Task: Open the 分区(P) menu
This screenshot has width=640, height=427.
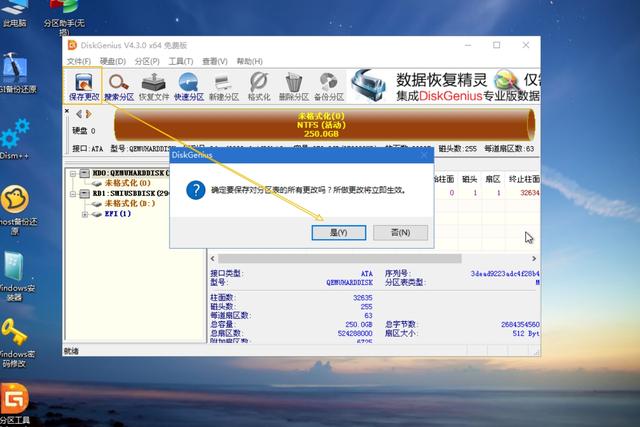Action: pos(147,61)
